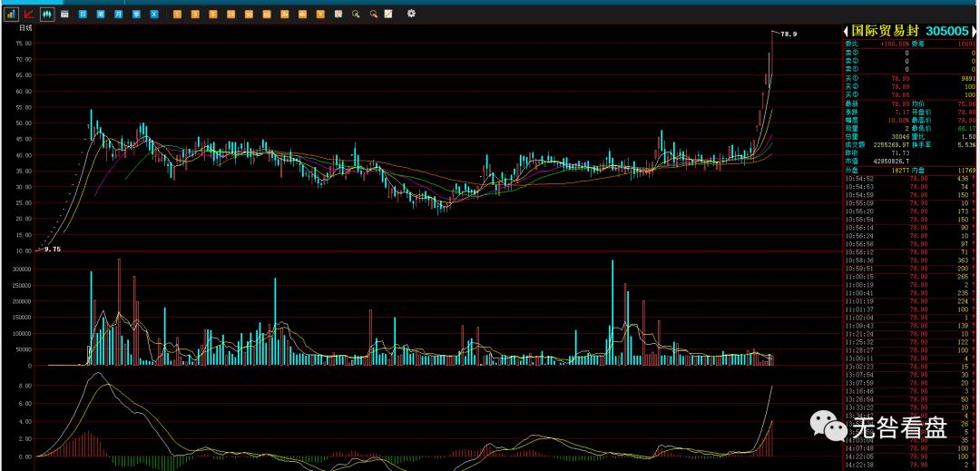Open the chart template icon after Y
This screenshot has height=471, width=980.
(x=338, y=14)
